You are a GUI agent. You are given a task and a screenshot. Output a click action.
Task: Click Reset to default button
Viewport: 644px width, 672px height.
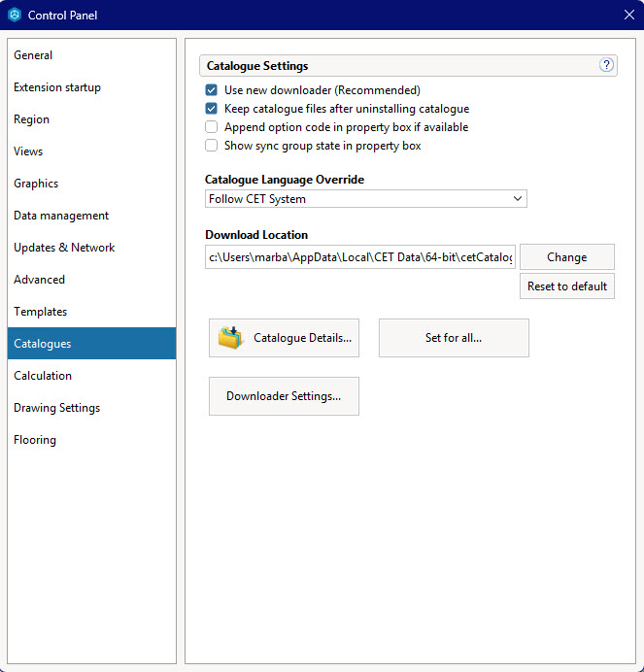click(x=567, y=286)
